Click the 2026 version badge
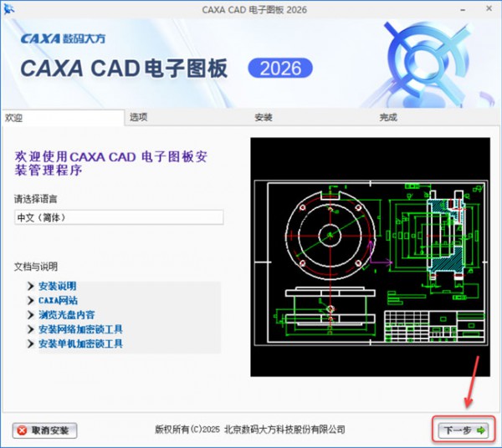502x448 pixels. pyautogui.click(x=280, y=68)
